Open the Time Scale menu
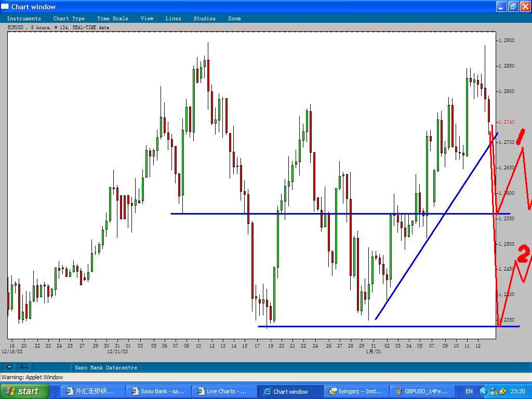The width and height of the screenshot is (532, 399). pyautogui.click(x=113, y=19)
